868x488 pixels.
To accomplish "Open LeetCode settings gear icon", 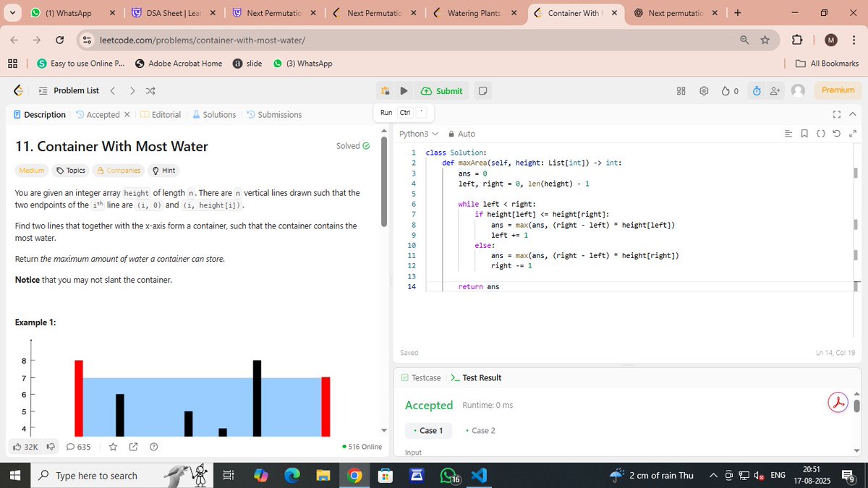I will click(704, 91).
